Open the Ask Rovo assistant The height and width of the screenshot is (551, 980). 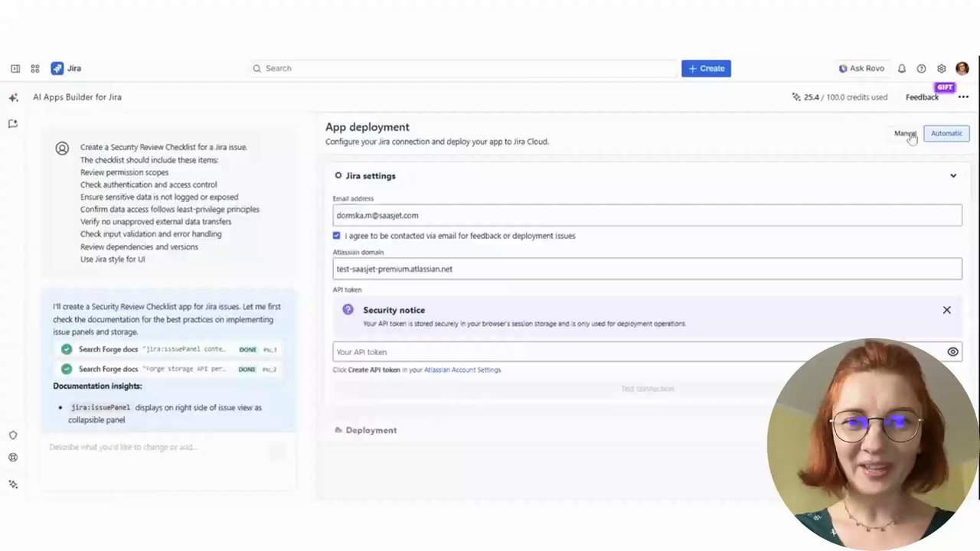click(861, 68)
